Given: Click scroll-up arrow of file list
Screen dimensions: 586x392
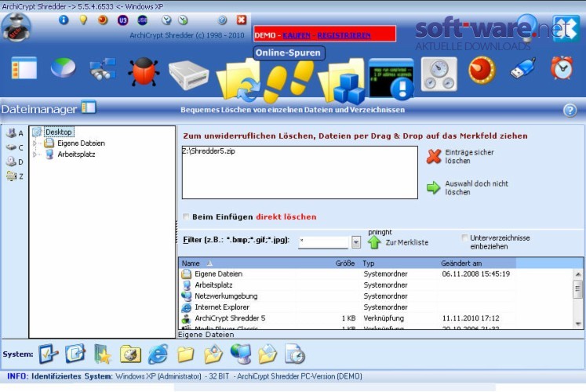Looking at the screenshot, I should 578,274.
